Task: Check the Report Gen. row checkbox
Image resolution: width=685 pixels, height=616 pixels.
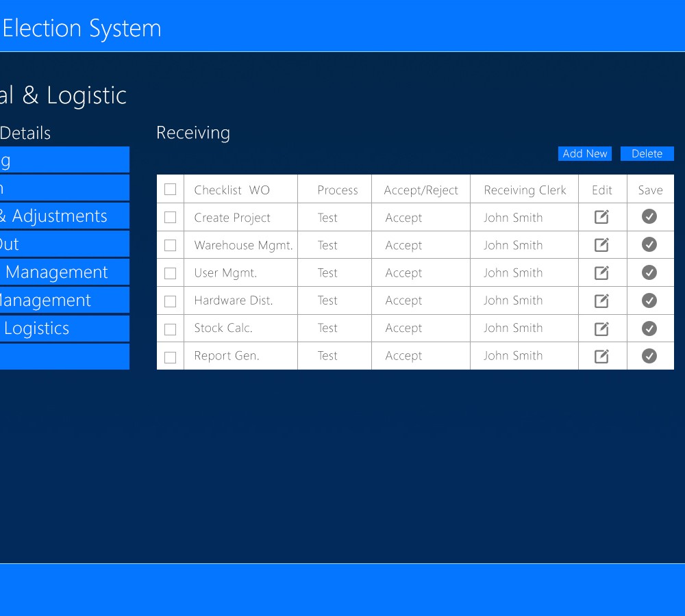Action: coord(171,357)
